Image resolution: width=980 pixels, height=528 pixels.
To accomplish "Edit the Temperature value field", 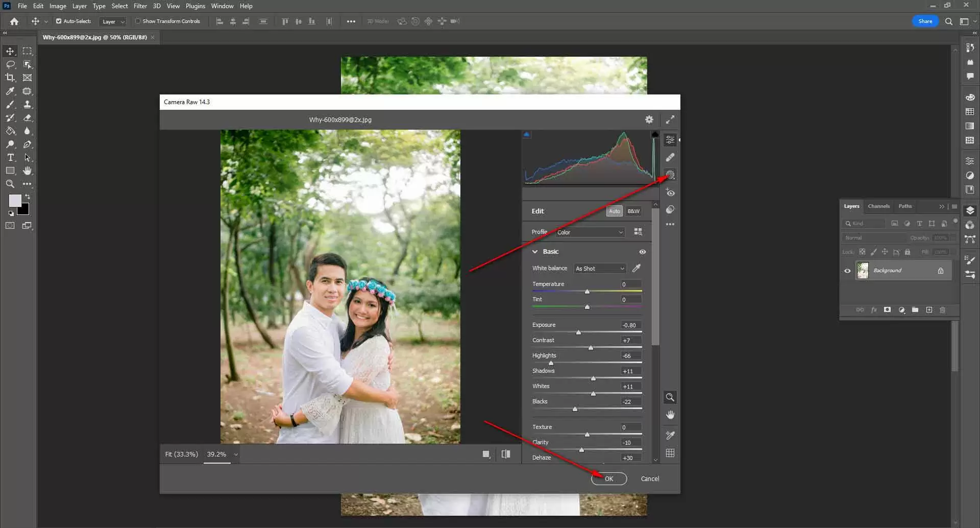I will pos(631,284).
